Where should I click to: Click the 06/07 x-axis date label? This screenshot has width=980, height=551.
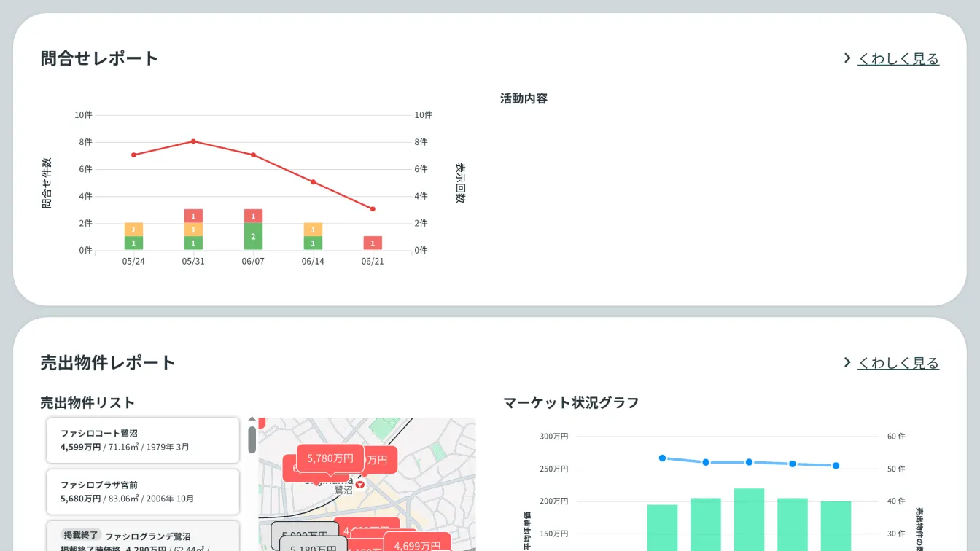[253, 262]
